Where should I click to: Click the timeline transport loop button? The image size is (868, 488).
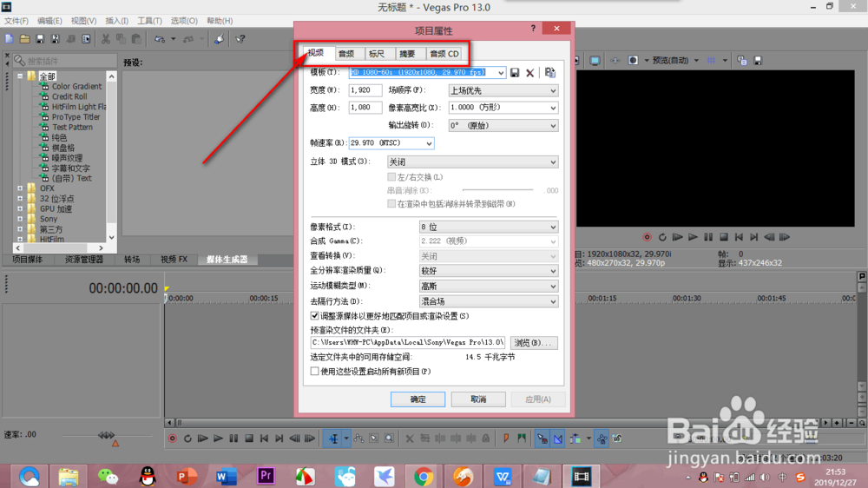pos(187,439)
